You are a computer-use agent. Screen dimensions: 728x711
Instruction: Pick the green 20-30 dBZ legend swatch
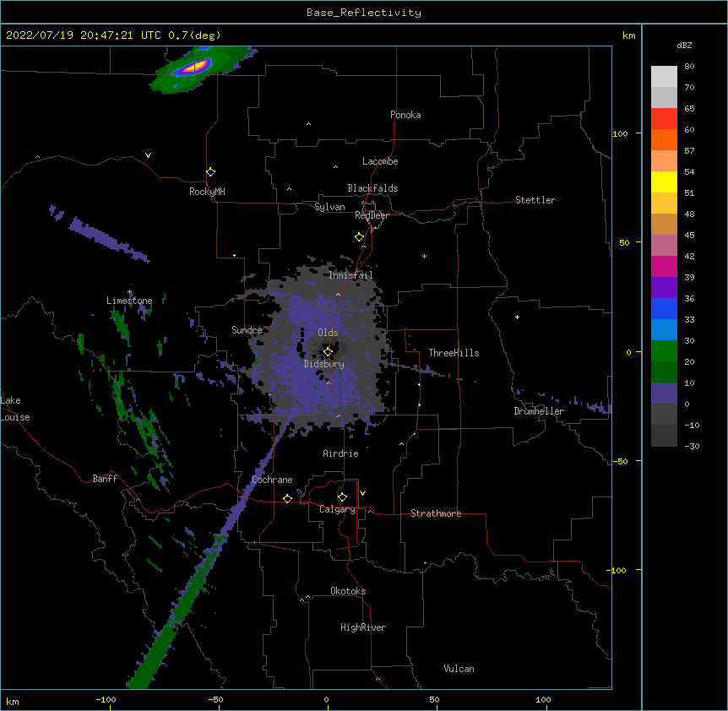(x=664, y=351)
